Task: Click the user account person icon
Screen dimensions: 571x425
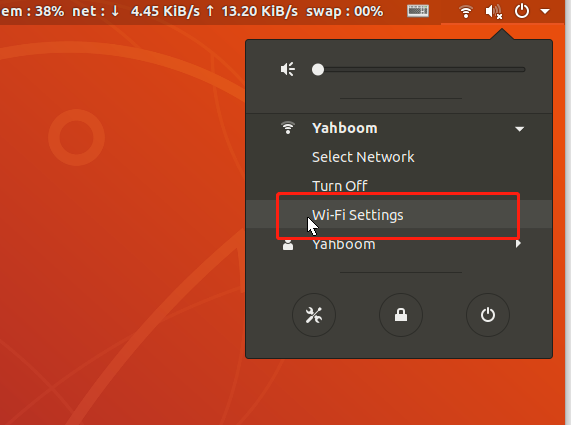Action: pyautogui.click(x=288, y=244)
